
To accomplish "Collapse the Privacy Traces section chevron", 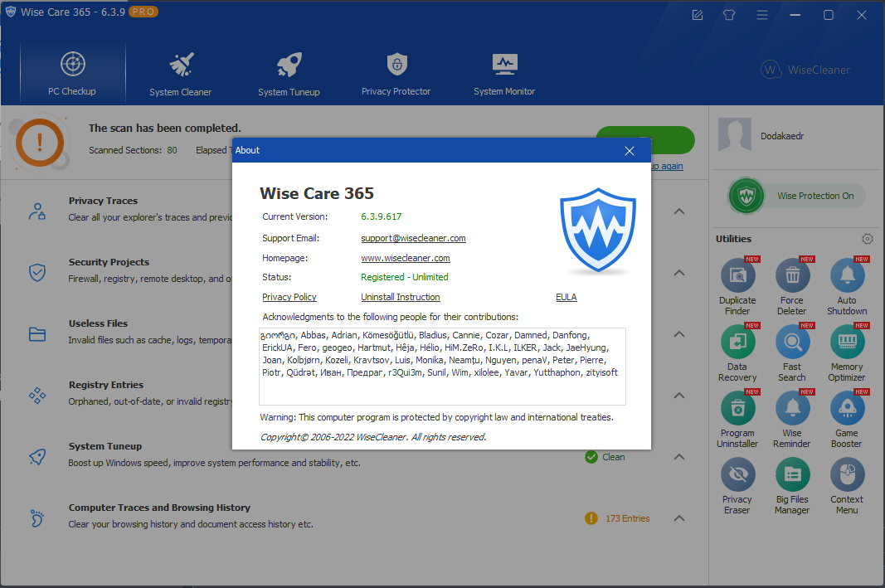I will pyautogui.click(x=679, y=211).
